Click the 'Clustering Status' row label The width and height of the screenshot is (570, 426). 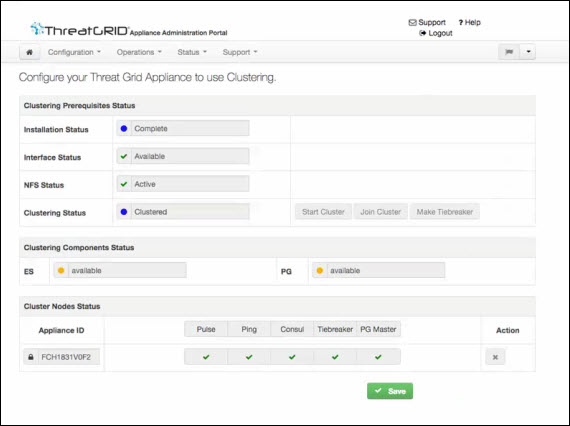55,213
